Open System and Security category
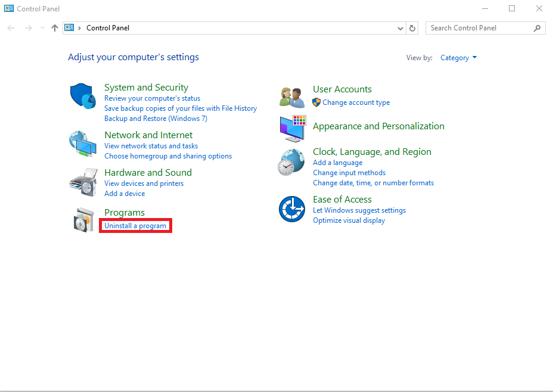 [x=147, y=88]
